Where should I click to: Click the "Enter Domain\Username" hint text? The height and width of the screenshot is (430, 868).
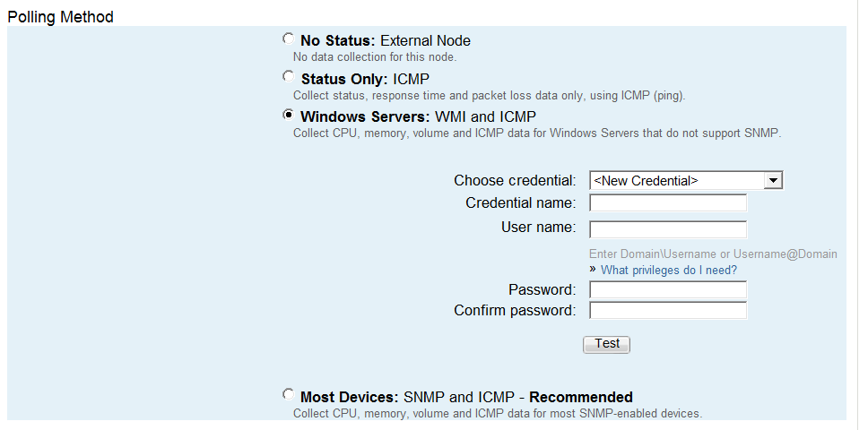[x=713, y=254]
